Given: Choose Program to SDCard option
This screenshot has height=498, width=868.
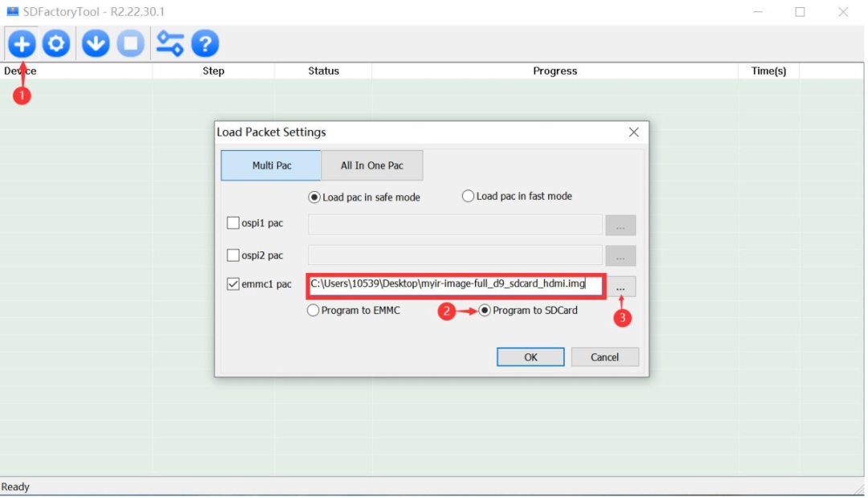Looking at the screenshot, I should click(485, 311).
